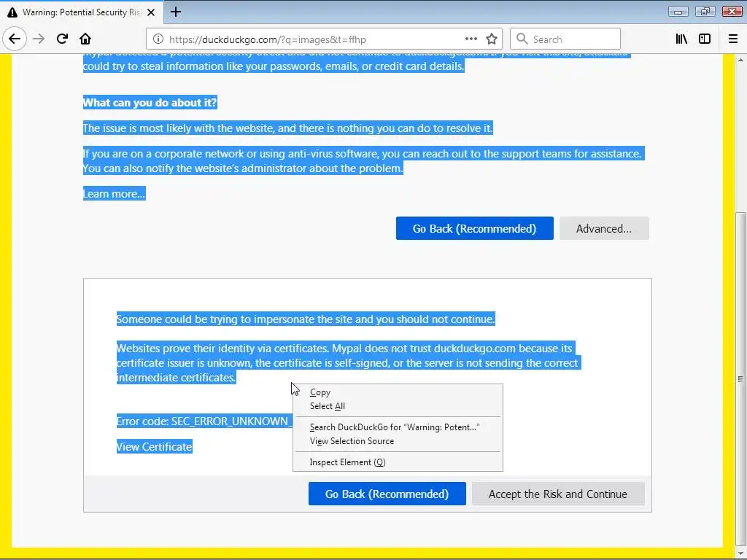Viewport: 747px width, 560px height.
Task: Go back using the back arrow
Action: tap(15, 39)
